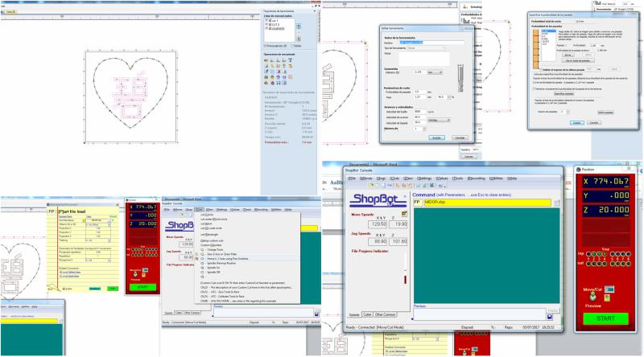Enable 'Utilizar el espesor de la última pasada'

coord(541,70)
